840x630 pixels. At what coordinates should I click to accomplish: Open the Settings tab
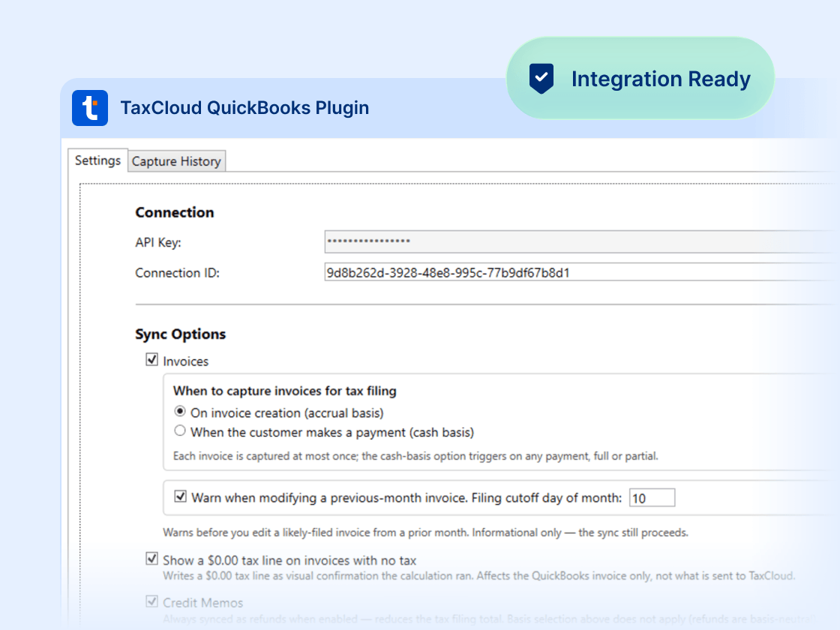click(98, 160)
